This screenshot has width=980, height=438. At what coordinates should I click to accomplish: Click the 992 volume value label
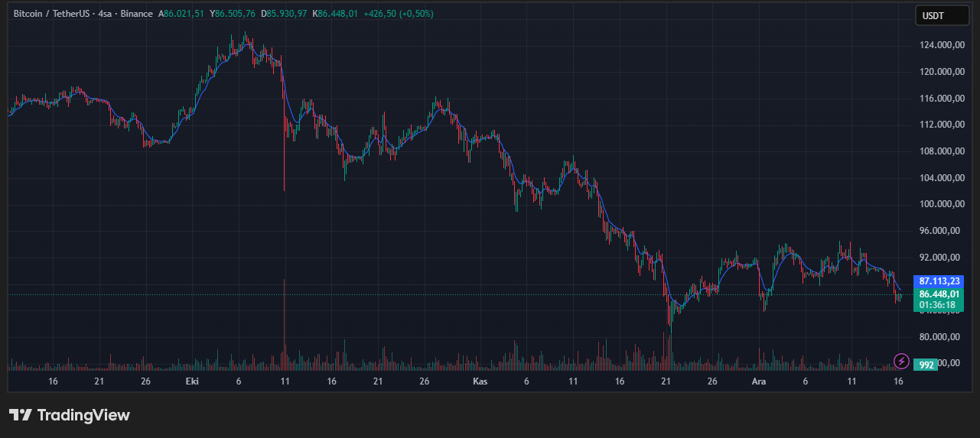pyautogui.click(x=926, y=365)
